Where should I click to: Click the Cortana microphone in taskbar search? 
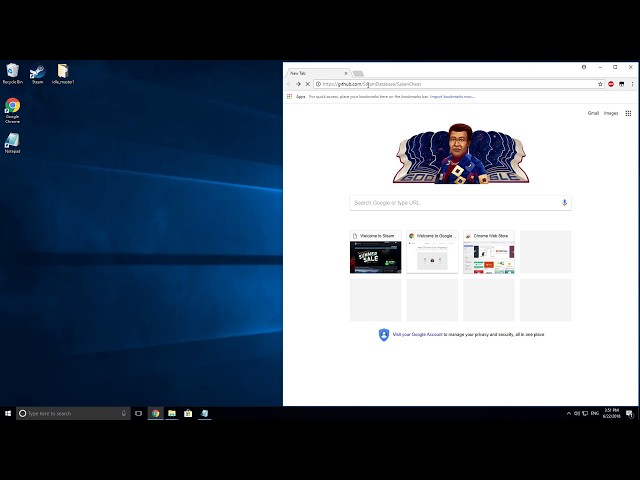[124, 413]
